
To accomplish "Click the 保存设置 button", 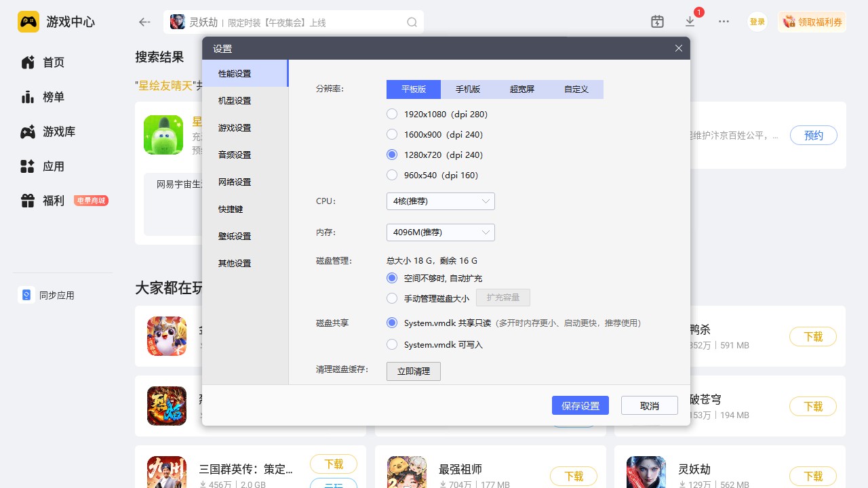I will click(580, 405).
